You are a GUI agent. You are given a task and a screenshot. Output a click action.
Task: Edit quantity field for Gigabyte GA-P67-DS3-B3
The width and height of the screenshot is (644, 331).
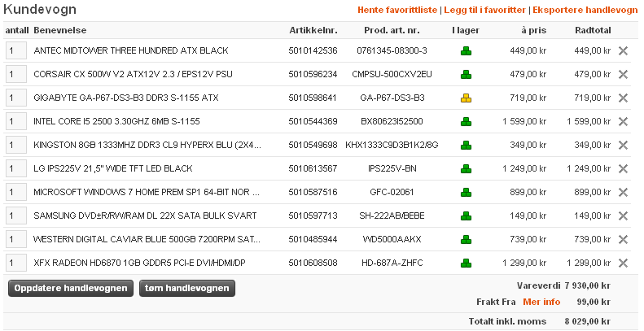tap(16, 98)
